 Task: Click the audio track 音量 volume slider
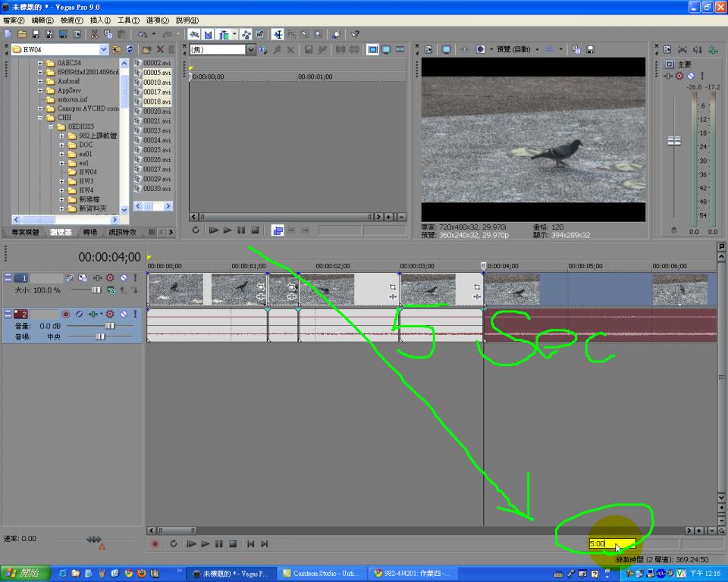point(109,325)
